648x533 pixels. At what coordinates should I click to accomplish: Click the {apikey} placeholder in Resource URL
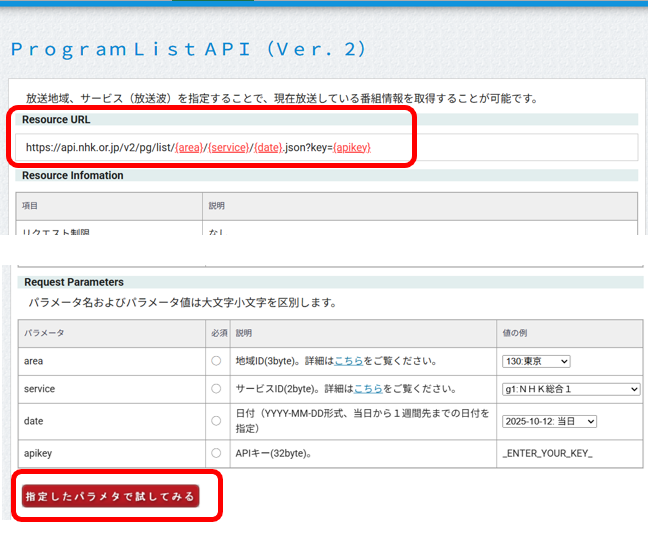[350, 147]
